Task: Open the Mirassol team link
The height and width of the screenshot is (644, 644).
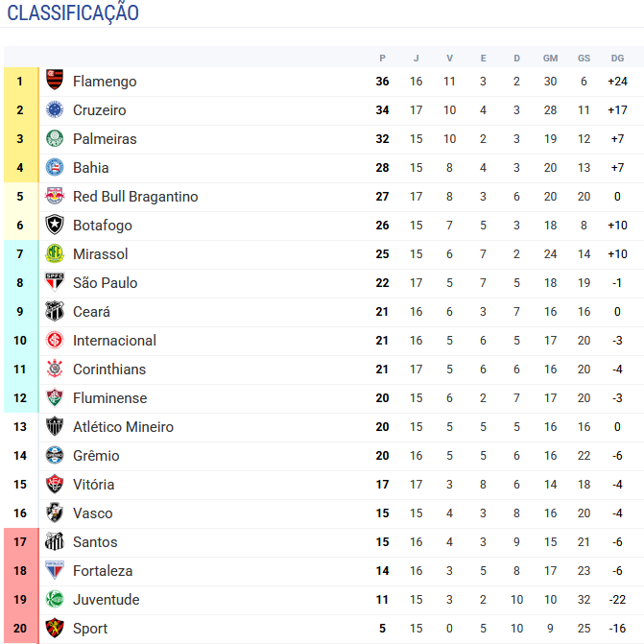Action: tap(101, 253)
